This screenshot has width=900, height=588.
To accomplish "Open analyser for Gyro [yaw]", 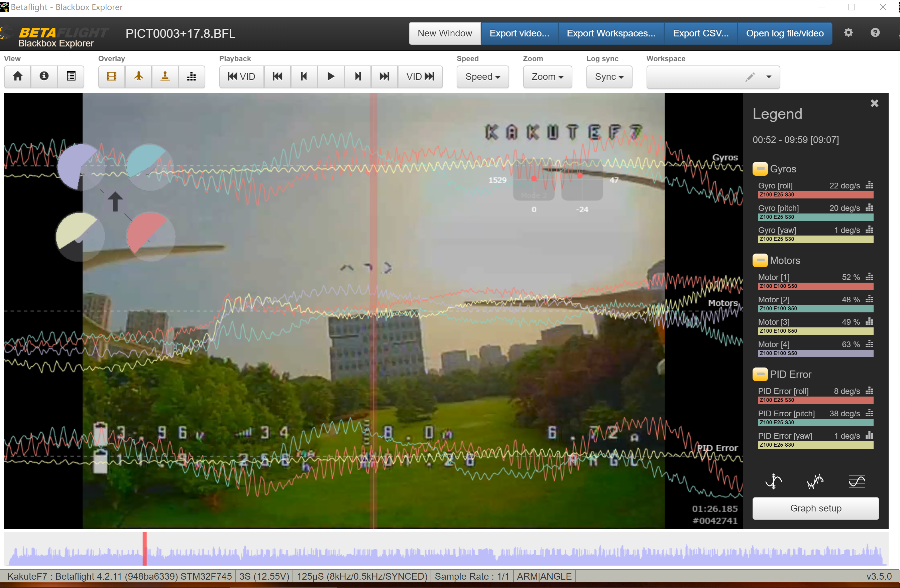I will pyautogui.click(x=869, y=230).
